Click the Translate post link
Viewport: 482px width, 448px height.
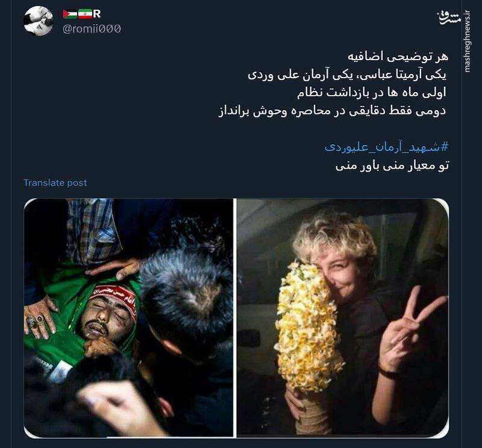tap(55, 182)
